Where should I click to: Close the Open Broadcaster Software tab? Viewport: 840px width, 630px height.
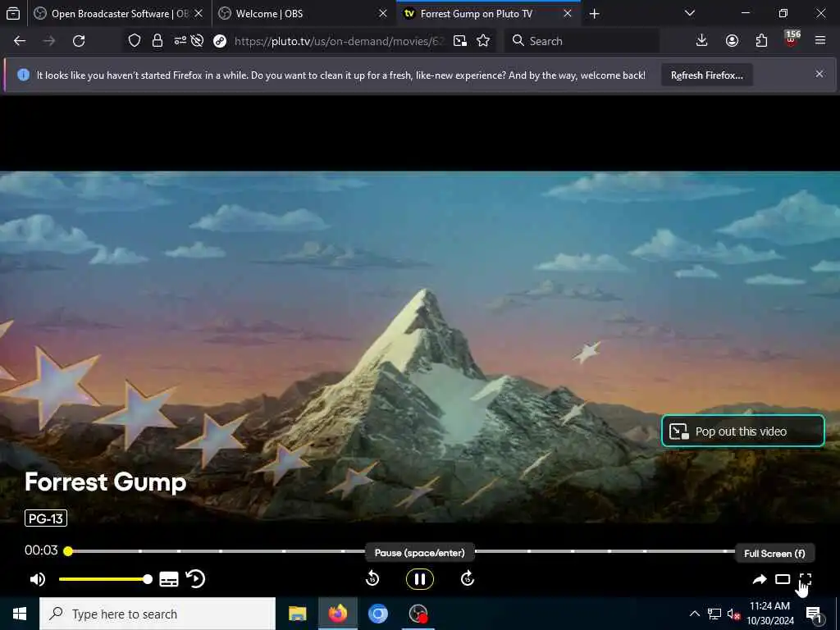click(x=199, y=13)
